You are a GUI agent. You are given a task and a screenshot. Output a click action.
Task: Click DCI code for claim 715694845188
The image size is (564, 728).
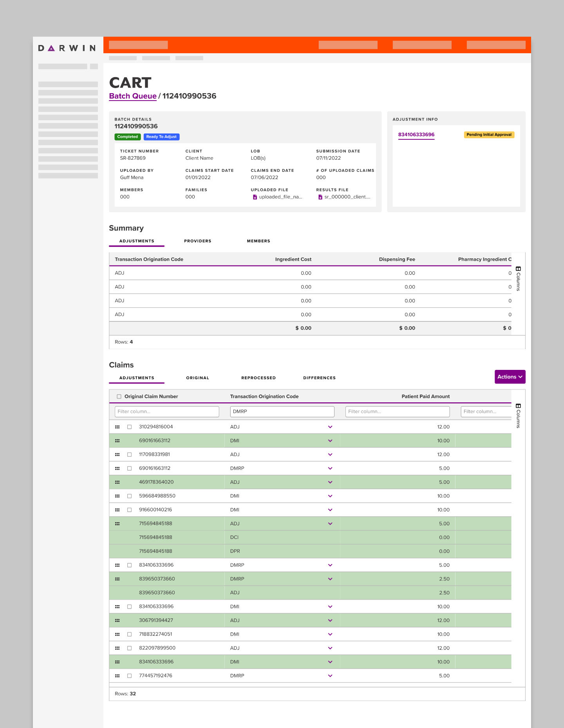(234, 537)
